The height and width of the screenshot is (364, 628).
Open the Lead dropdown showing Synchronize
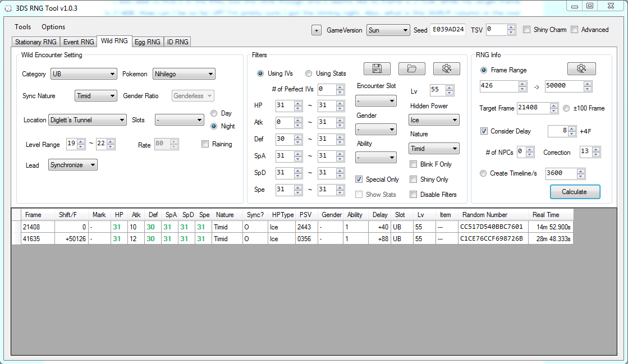[x=73, y=165]
